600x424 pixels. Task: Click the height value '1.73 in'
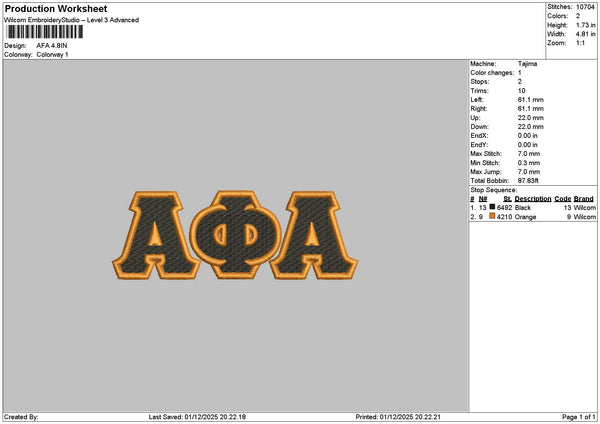point(585,25)
